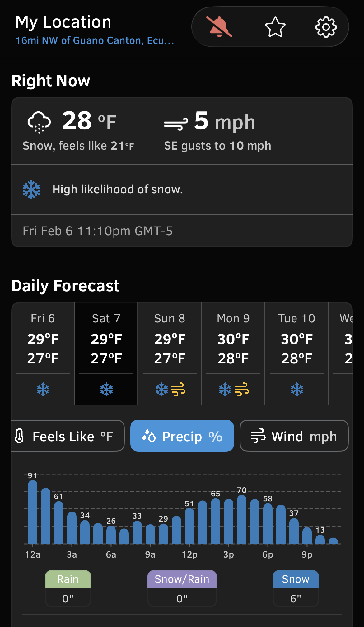Favorite this location with the star icon

(275, 27)
